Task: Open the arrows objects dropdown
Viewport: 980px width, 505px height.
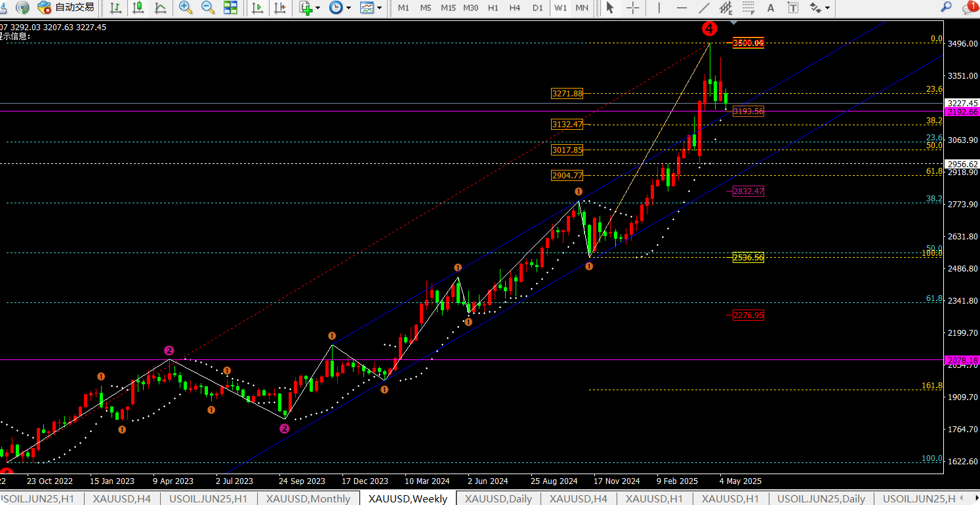Action: coord(819,8)
